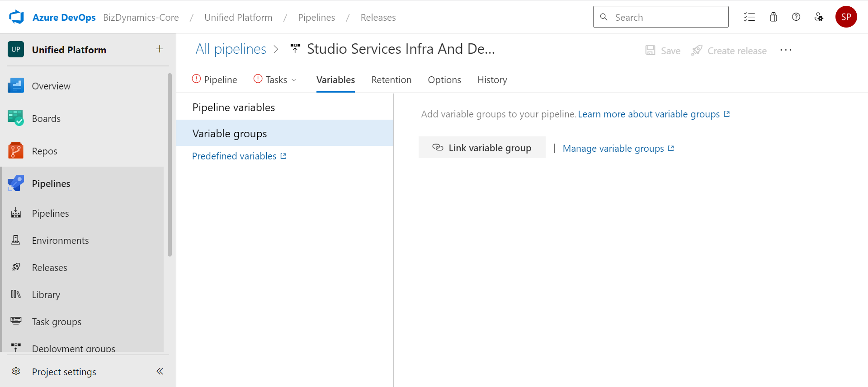Open Boards in the sidebar

(x=84, y=118)
